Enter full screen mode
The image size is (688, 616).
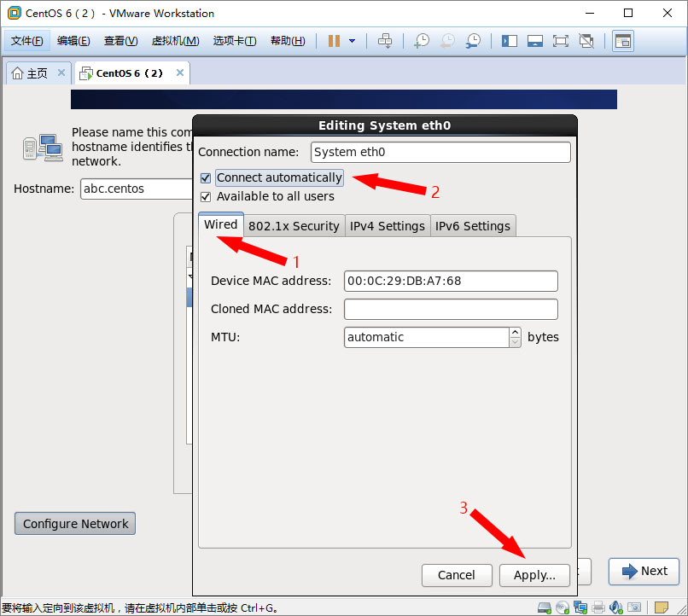560,41
